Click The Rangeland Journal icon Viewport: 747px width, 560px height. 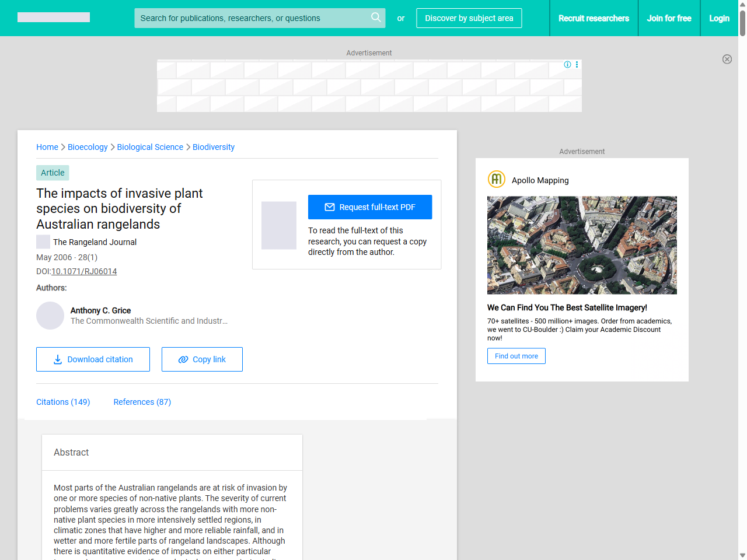point(43,242)
